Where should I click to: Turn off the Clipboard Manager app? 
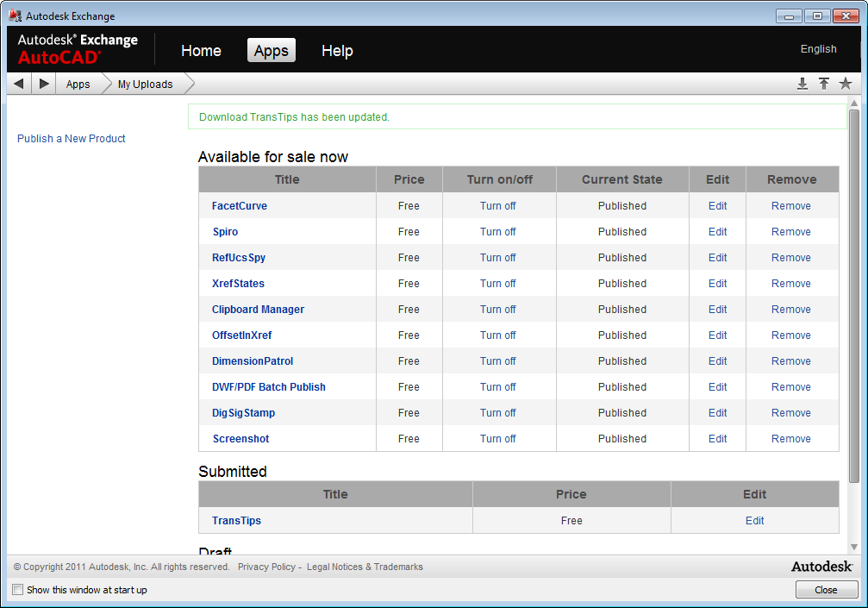click(497, 310)
